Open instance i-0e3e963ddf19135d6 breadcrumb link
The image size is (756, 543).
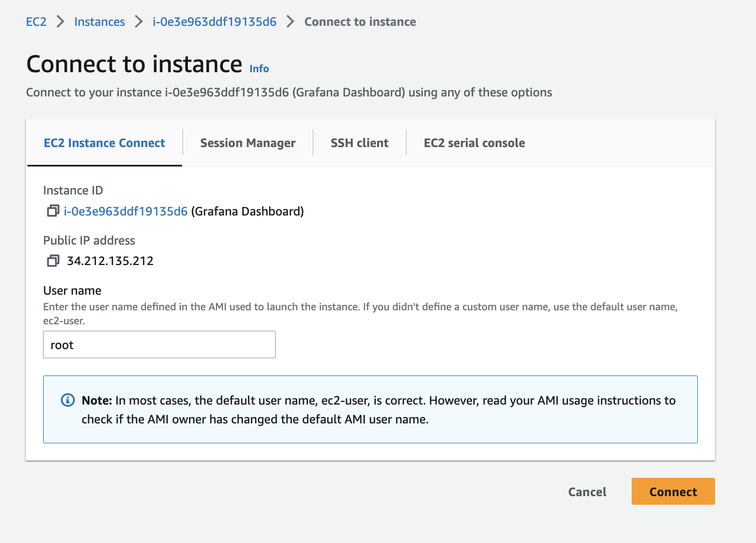[214, 22]
